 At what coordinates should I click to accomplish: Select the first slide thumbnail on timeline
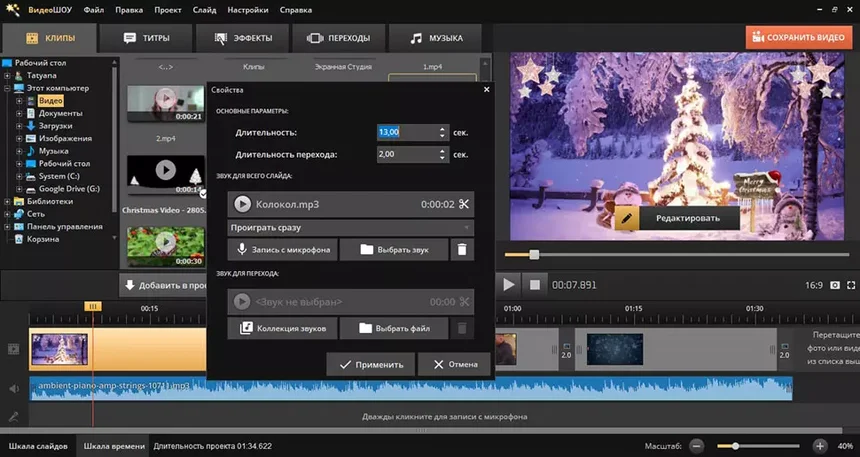(59, 349)
